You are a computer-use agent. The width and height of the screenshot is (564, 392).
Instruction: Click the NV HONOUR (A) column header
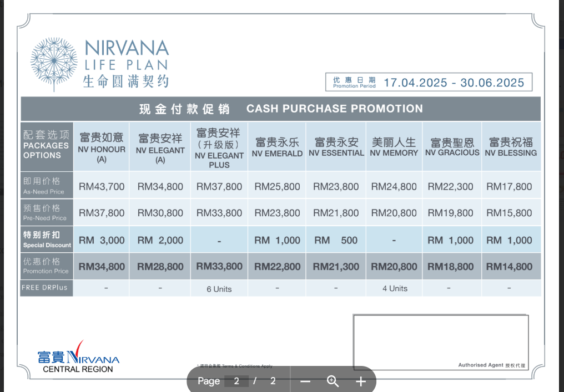click(x=102, y=147)
